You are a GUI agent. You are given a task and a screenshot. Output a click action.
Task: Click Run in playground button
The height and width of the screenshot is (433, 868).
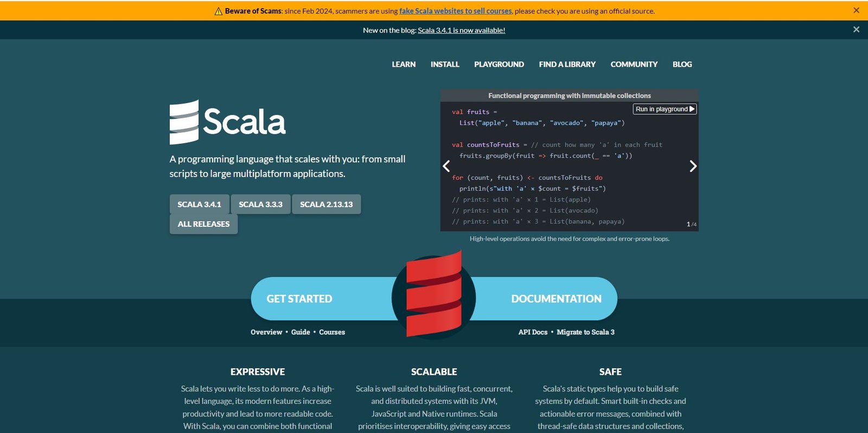[x=665, y=109]
